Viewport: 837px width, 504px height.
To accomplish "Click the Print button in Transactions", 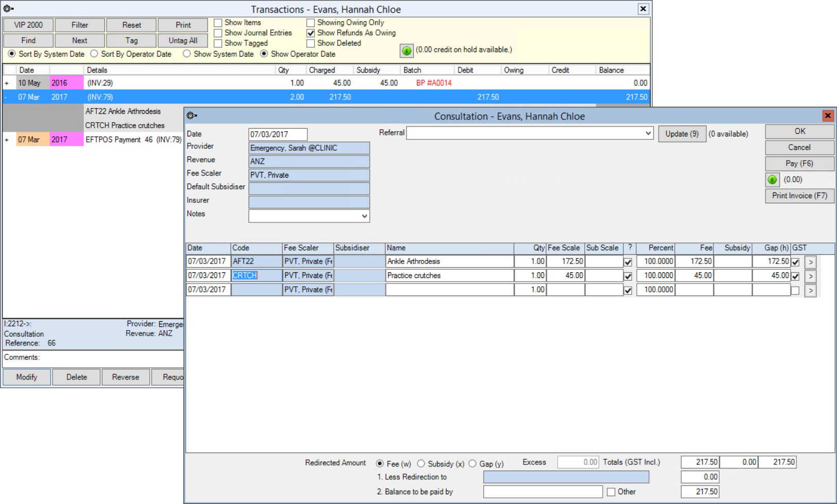I will tap(183, 25).
